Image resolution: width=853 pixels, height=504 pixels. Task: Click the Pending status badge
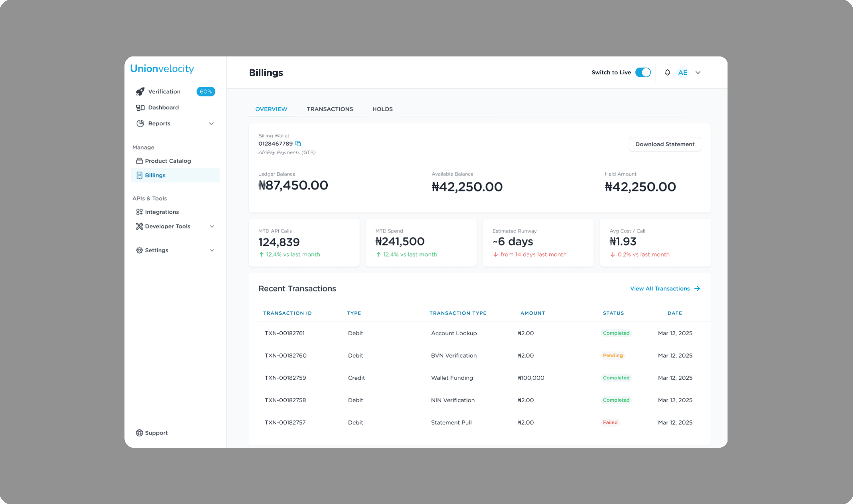[613, 356]
